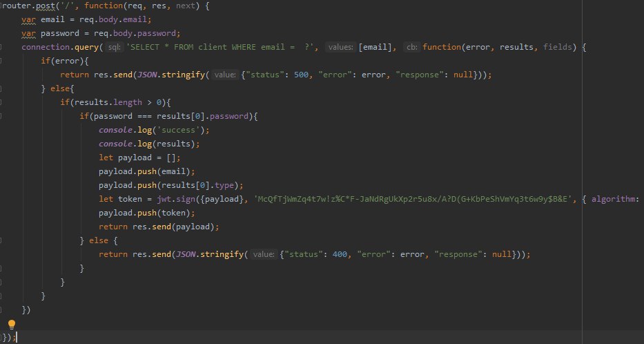This screenshot has height=344, width=644.
Task: Click 'value:' hint on the status 500 line
Action: (224, 75)
